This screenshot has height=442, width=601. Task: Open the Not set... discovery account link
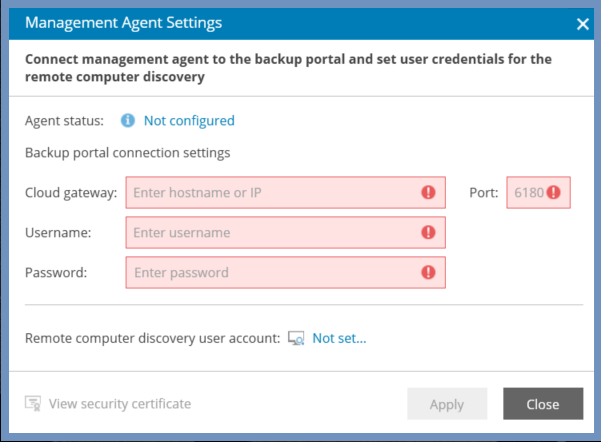(339, 338)
